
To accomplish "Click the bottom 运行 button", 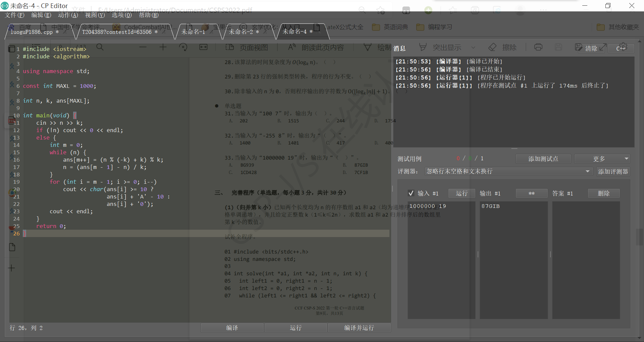I will [x=296, y=328].
